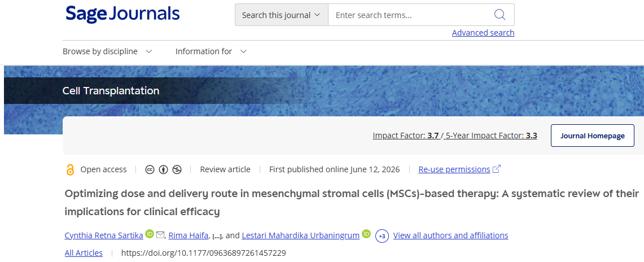Click the non-commercial license icon
The image size is (644, 262).
click(177, 169)
